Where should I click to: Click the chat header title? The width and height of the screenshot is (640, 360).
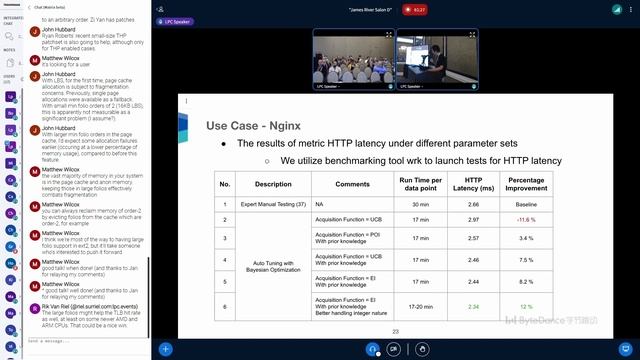[49, 7]
